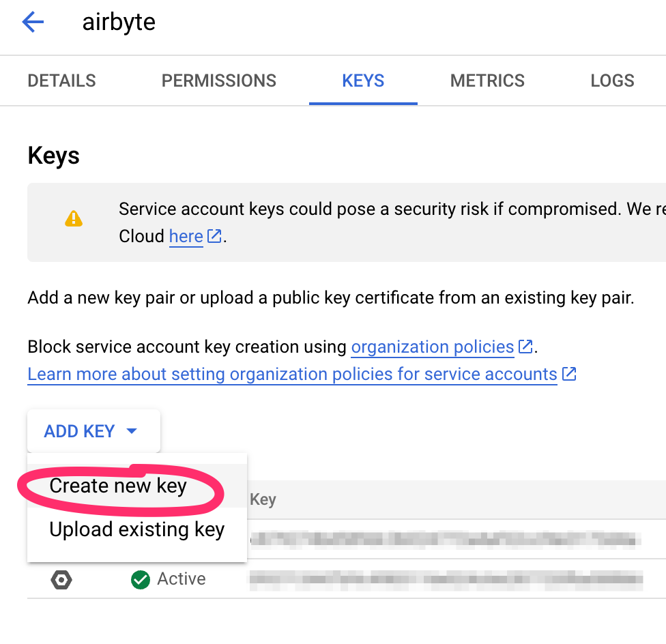Click the Active label next to the green check
Viewport: 666px width, 644px height.
tap(182, 579)
